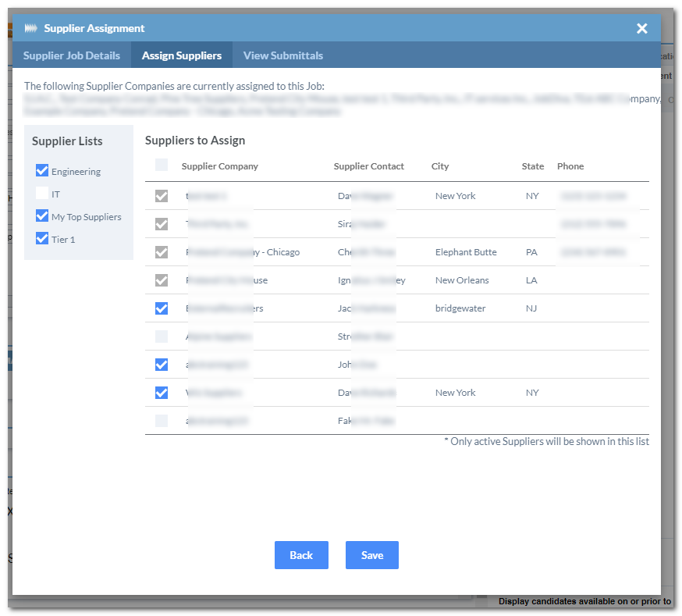This screenshot has height=616, width=682.
Task: Click the PA state cell
Action: (531, 252)
